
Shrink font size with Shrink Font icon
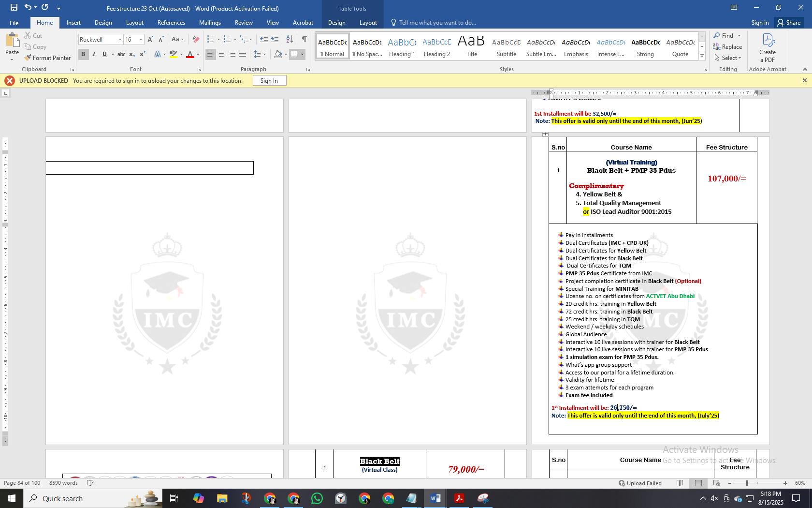coord(161,39)
